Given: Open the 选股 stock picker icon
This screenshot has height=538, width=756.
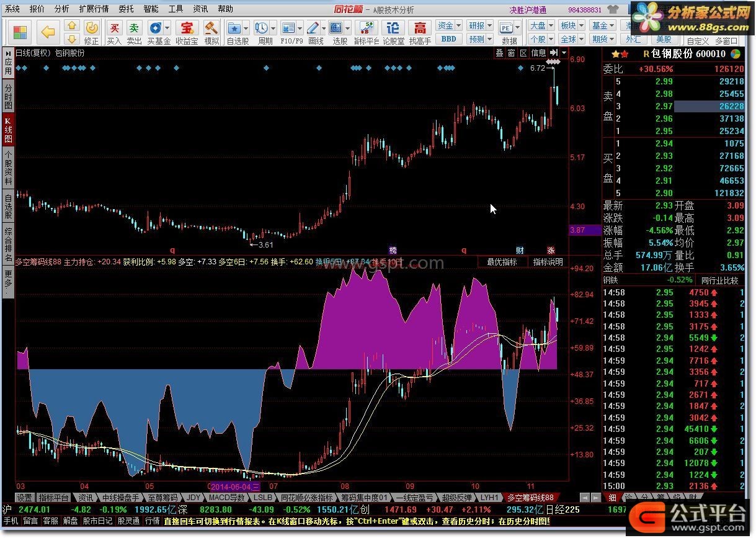Looking at the screenshot, I should (x=340, y=32).
